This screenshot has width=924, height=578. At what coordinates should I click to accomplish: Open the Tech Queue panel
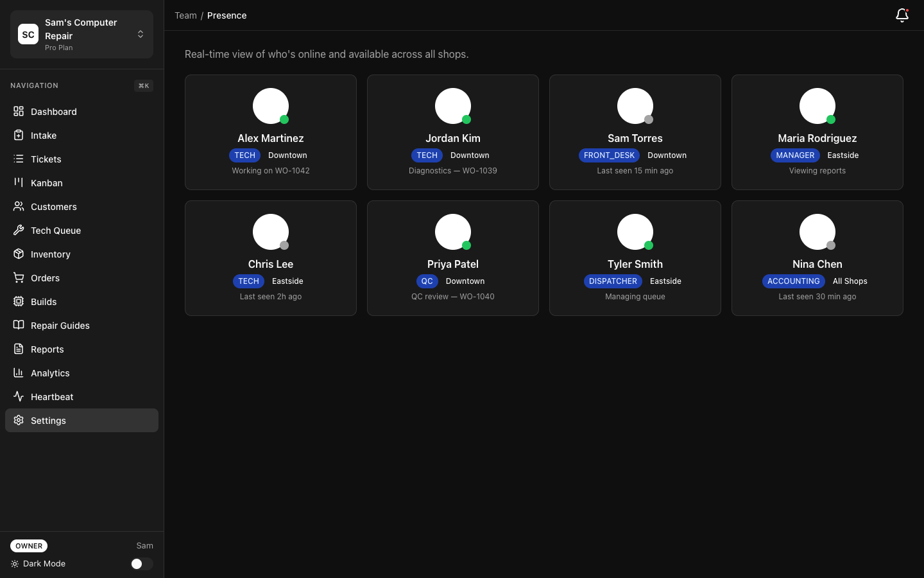click(55, 231)
